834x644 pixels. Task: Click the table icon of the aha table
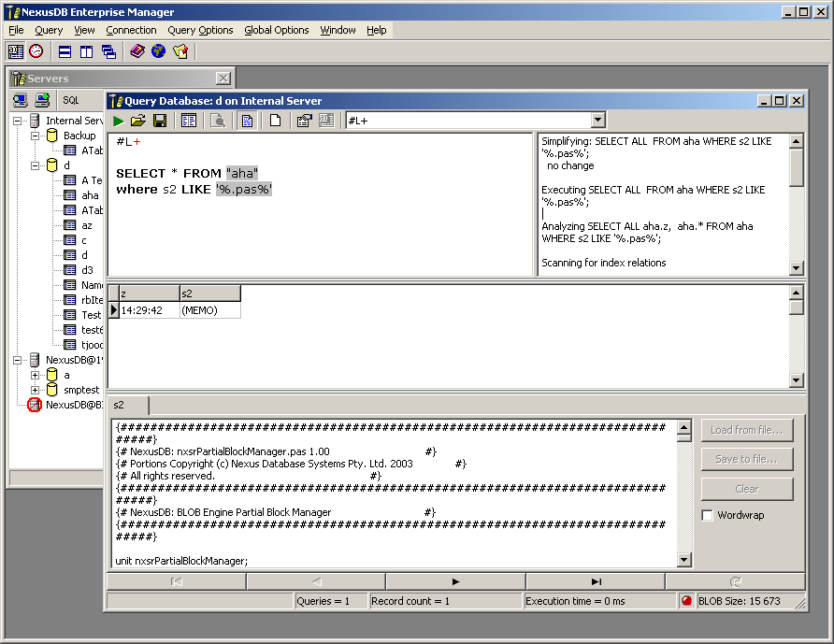click(70, 195)
